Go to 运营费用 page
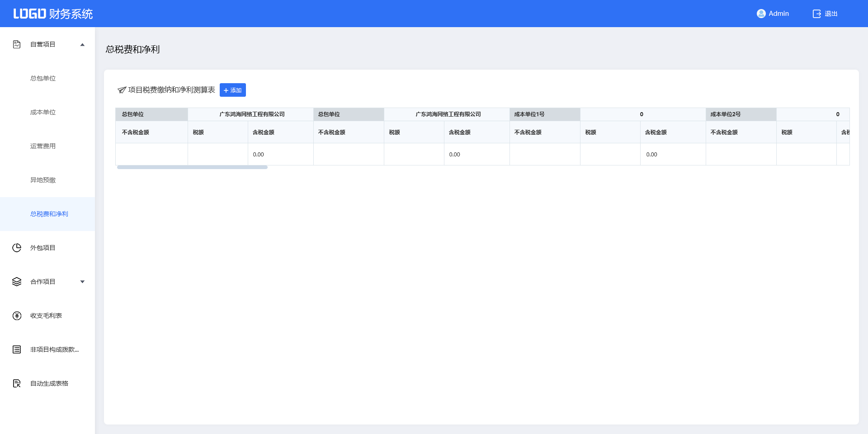The height and width of the screenshot is (434, 868). [x=43, y=146]
